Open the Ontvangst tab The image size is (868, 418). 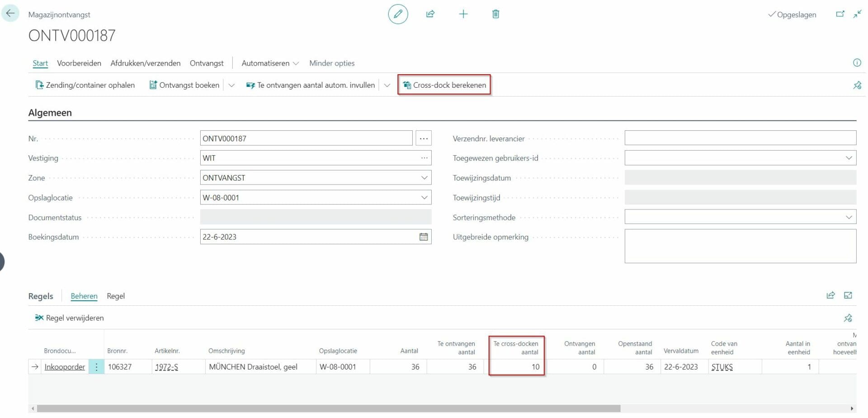(x=207, y=63)
